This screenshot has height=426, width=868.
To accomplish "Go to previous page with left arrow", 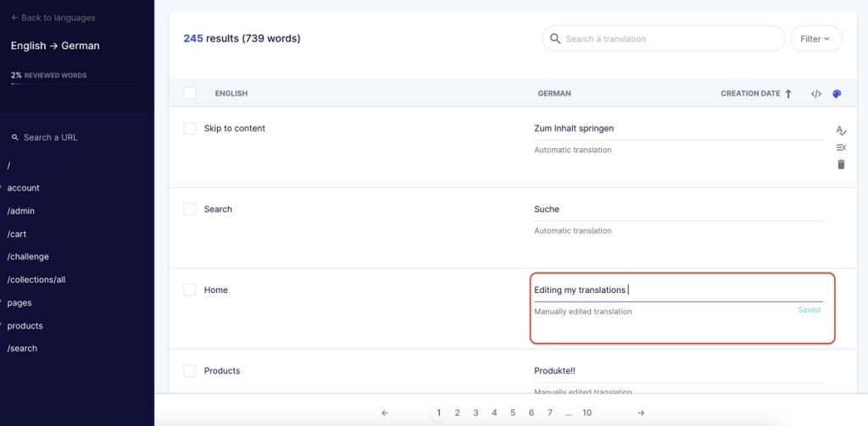I will (x=385, y=413).
